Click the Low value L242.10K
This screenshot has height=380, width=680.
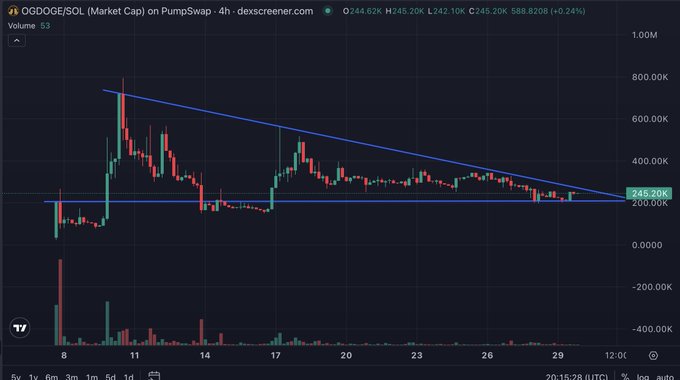[x=446, y=11]
